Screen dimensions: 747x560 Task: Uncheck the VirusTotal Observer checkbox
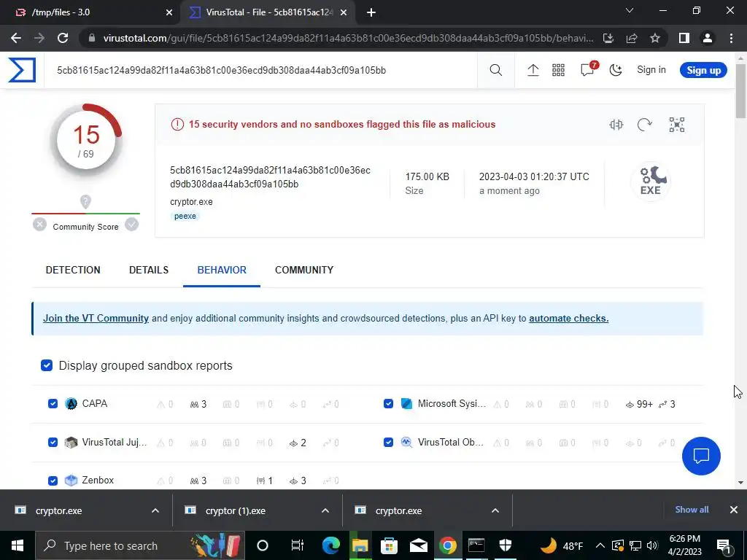pyautogui.click(x=388, y=443)
